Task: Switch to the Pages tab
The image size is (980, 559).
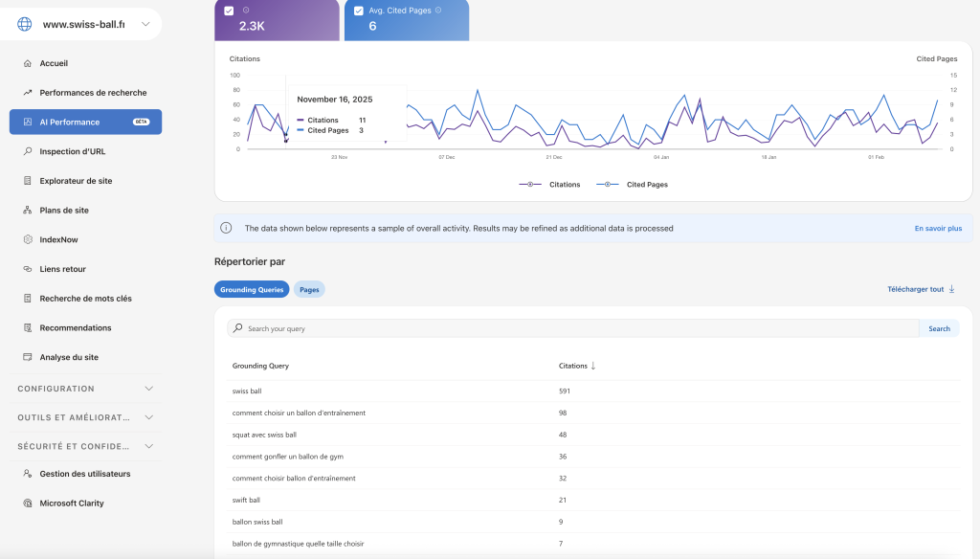Action: click(309, 289)
